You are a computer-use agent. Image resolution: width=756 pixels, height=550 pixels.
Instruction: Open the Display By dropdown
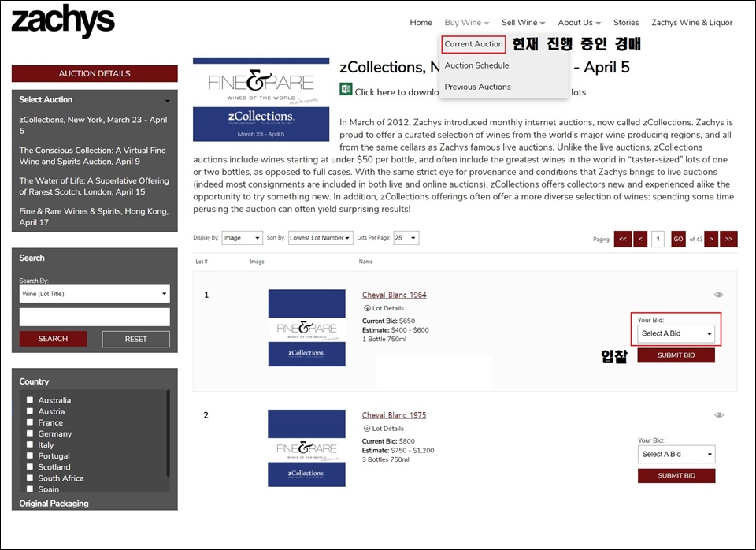[242, 238]
